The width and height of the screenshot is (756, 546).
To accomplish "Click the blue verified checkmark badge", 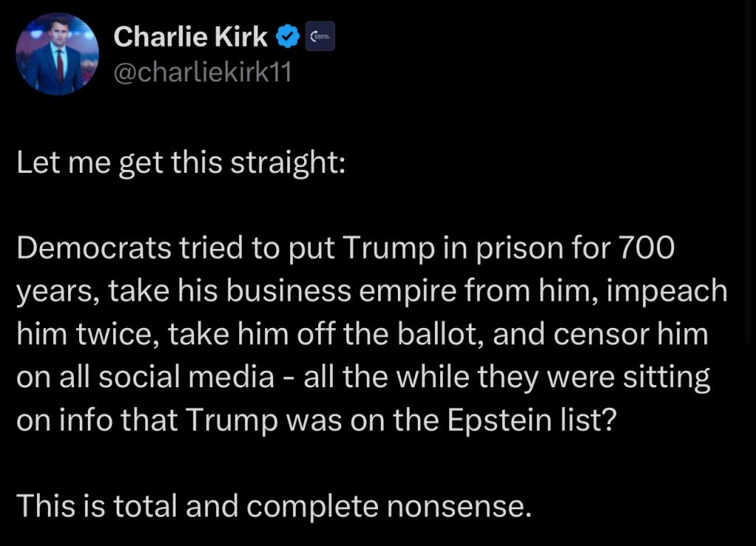I will [288, 37].
